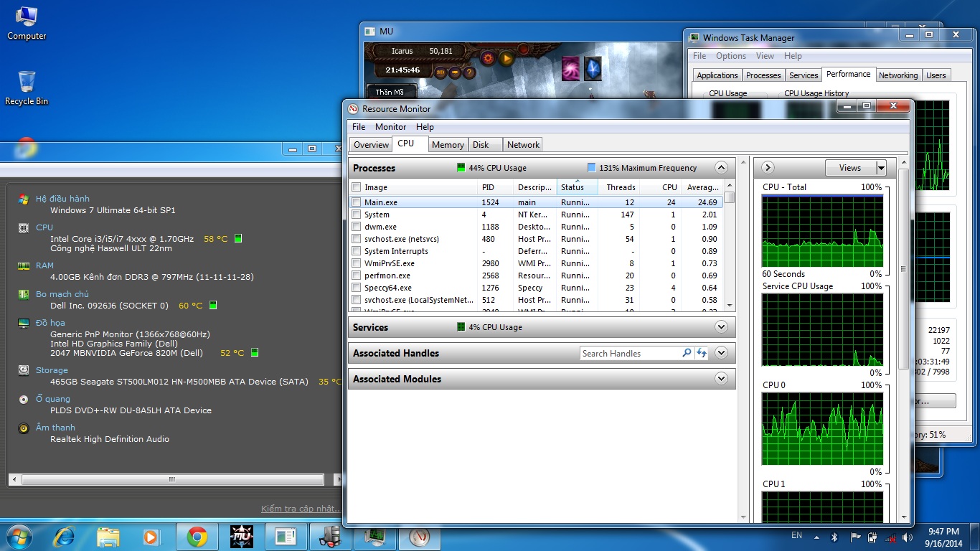Switch to the Overview tab in Resource Monitor
Viewport: 980px width, 551px height.
pyautogui.click(x=371, y=145)
